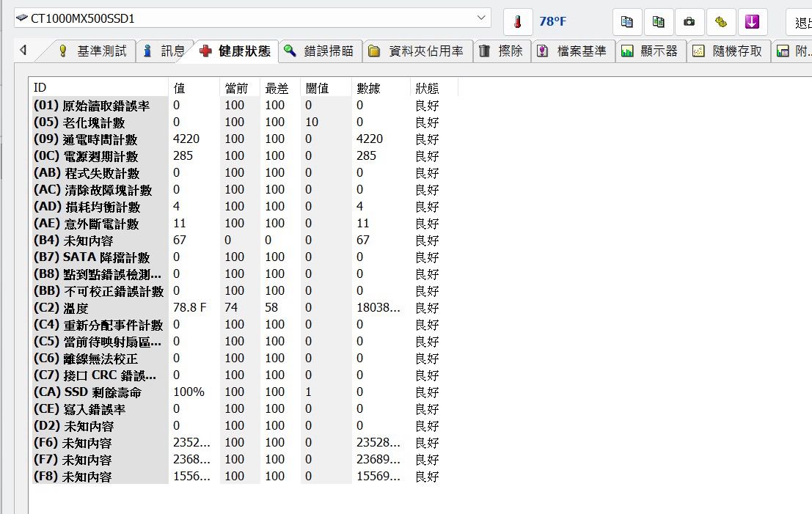Click the copy text to clipboard icon
Image resolution: width=812 pixels, height=514 pixels.
click(x=627, y=22)
